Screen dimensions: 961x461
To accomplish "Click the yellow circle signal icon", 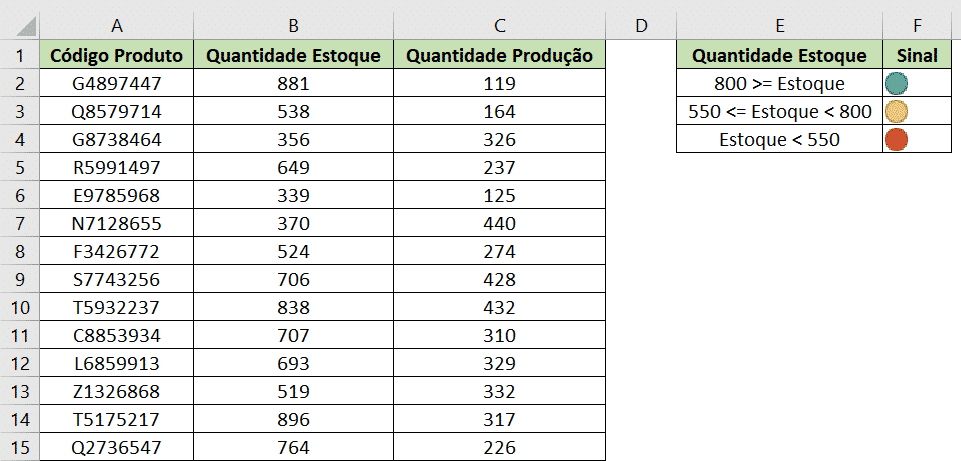I will click(896, 112).
